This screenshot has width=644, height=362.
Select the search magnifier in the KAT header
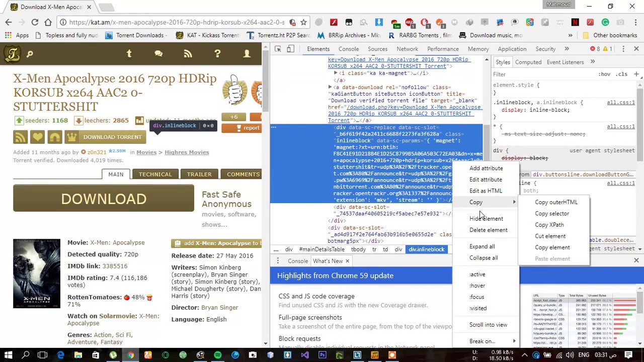29,54
